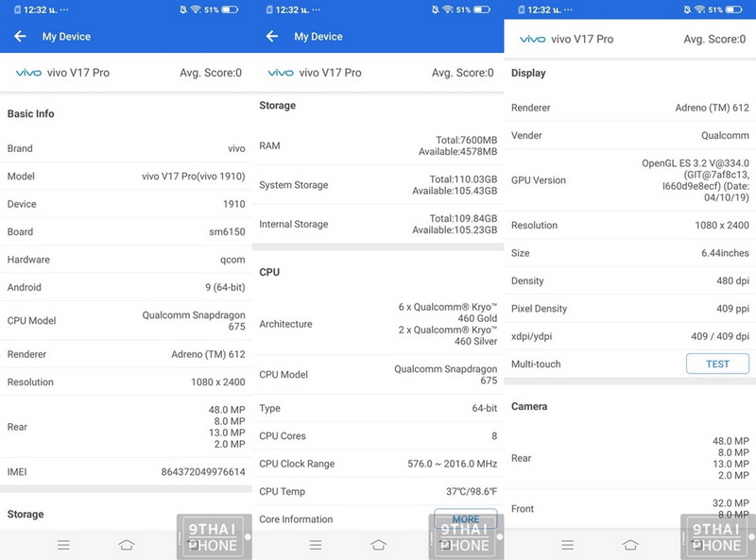Screen dimensions: 756x560
Task: Select the CPU Cores value 8
Action: click(494, 436)
